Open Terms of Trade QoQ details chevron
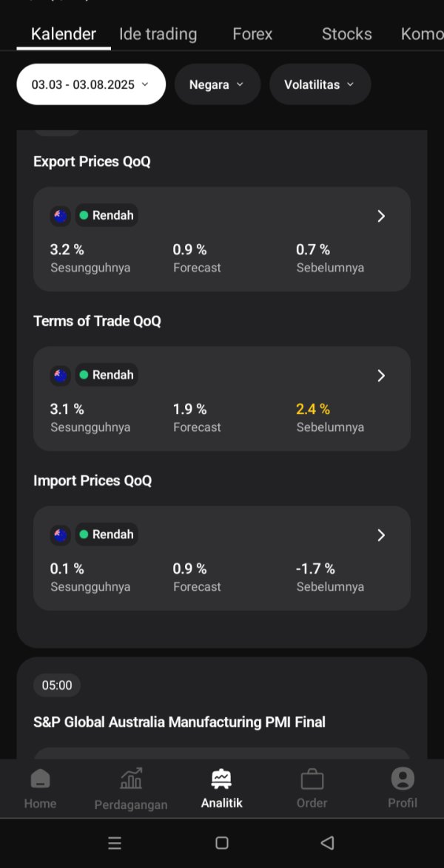The width and height of the screenshot is (444, 868). 381,376
